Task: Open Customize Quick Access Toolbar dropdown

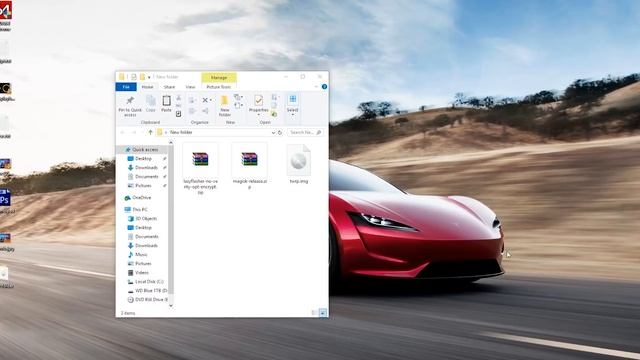Action: (149, 77)
